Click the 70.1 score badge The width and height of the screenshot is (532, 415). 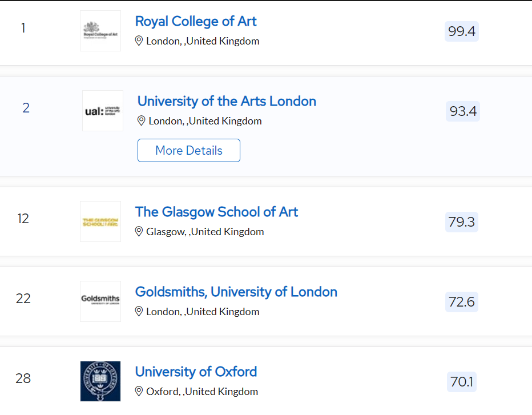point(462,382)
